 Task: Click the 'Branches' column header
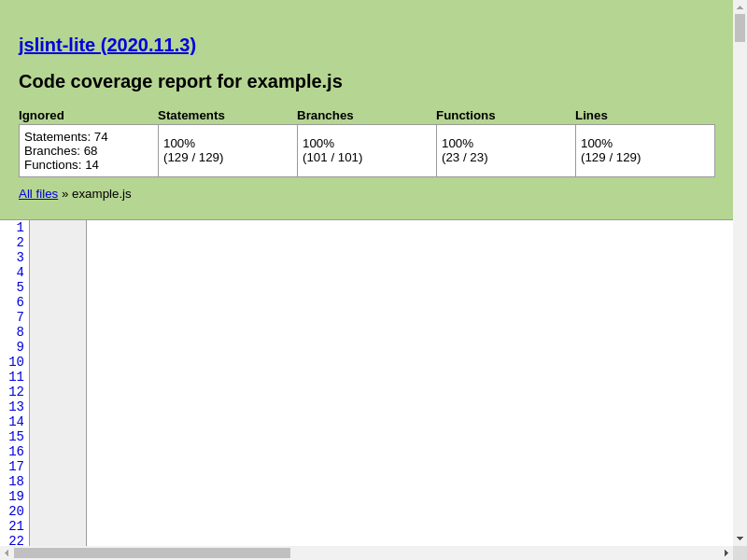pos(325,115)
